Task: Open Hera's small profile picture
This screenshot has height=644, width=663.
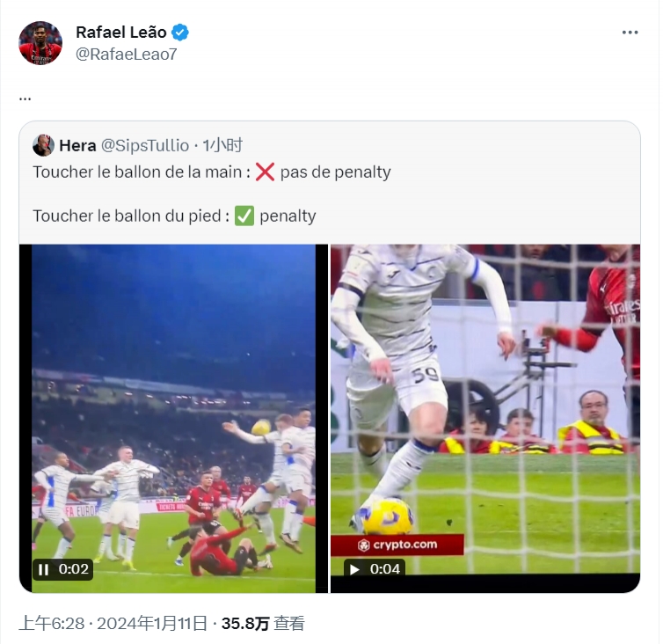Action: [43, 145]
